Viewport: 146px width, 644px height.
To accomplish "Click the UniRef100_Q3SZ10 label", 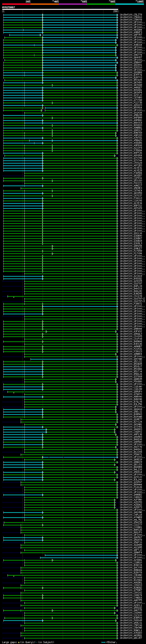I will tap(131, 67).
